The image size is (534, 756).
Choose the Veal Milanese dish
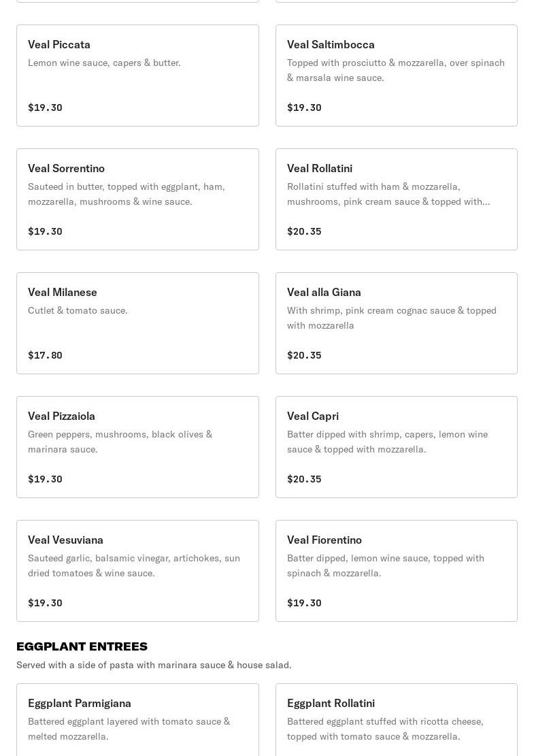[137, 323]
